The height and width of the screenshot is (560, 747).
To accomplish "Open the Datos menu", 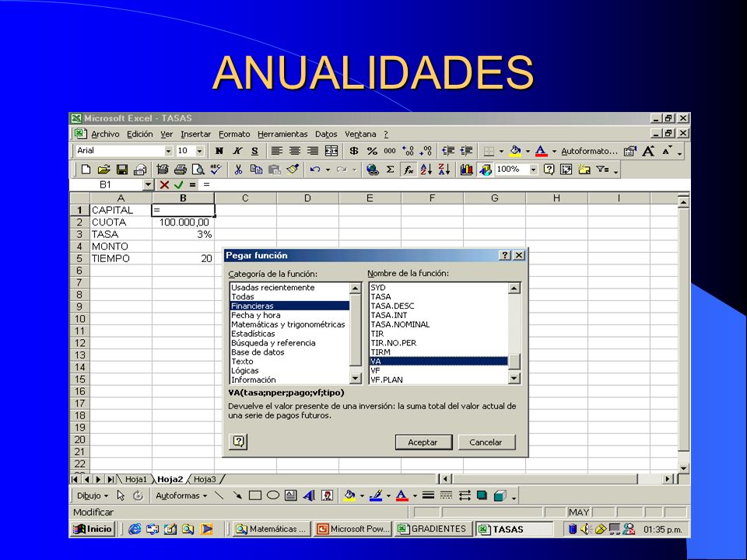I will pos(326,135).
